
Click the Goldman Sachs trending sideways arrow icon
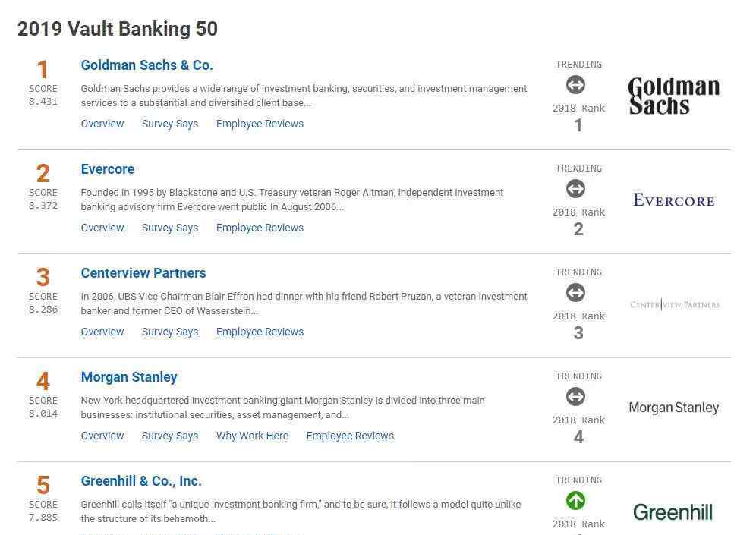(575, 85)
